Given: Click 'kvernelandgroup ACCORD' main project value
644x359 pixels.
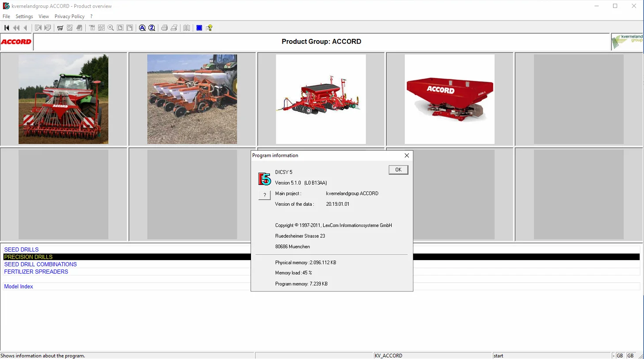Looking at the screenshot, I should [x=352, y=193].
